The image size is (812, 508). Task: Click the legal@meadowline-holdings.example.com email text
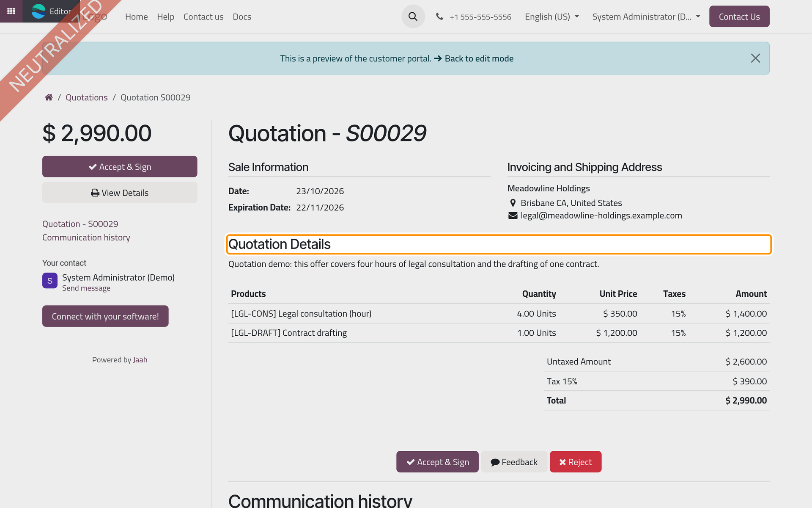(x=601, y=215)
